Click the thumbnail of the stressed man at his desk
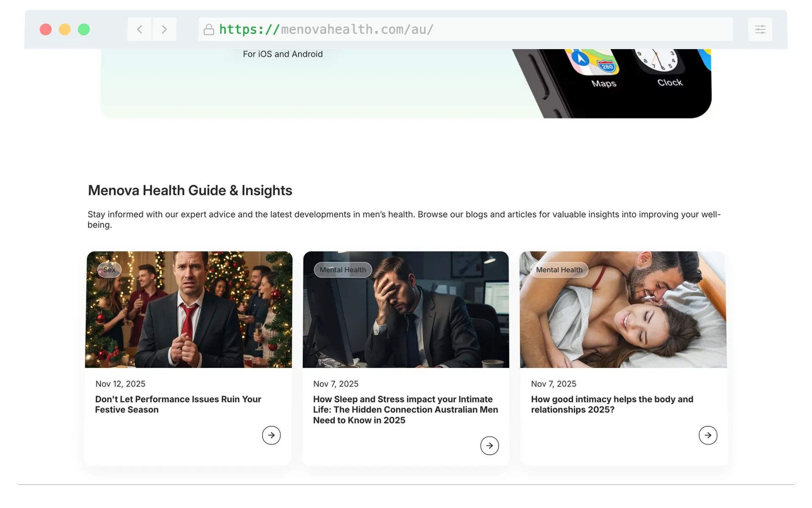Image resolution: width=812 pixels, height=508 pixels. pyautogui.click(x=406, y=309)
